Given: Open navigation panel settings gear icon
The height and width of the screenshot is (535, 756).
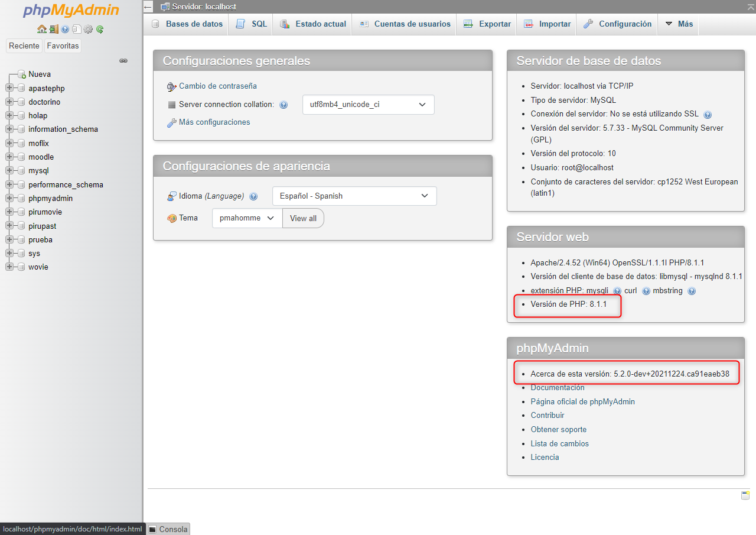Looking at the screenshot, I should point(88,29).
